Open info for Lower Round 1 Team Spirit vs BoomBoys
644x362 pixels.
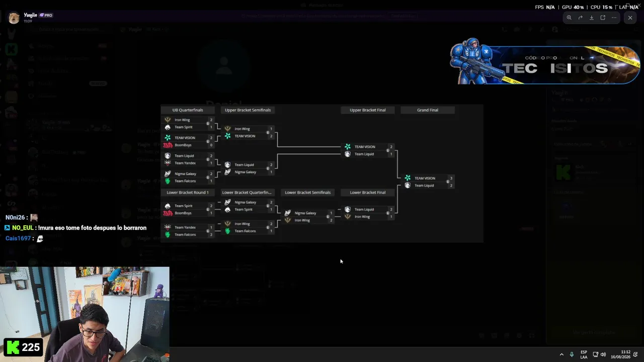point(207,209)
